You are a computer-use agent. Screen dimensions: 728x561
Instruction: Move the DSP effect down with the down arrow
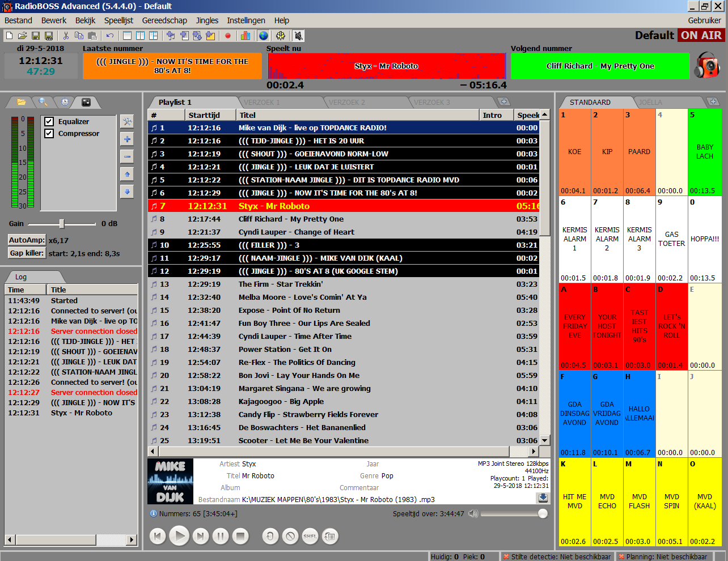tap(127, 192)
